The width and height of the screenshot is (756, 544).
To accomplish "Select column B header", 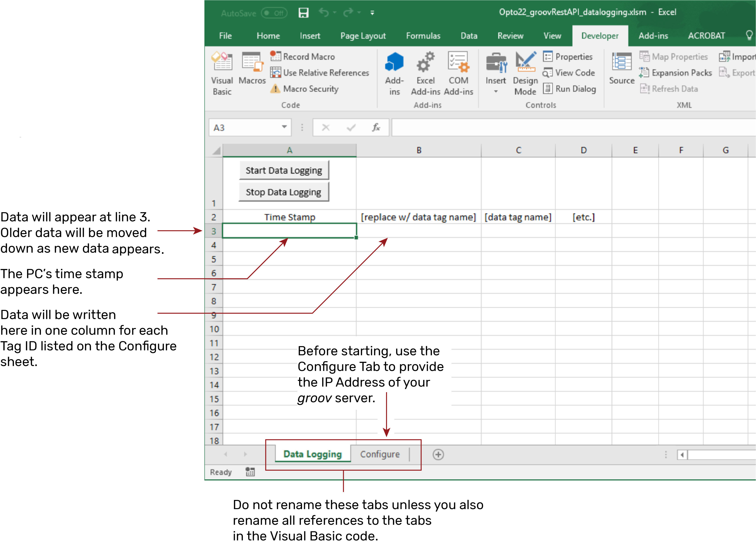I will (x=419, y=150).
